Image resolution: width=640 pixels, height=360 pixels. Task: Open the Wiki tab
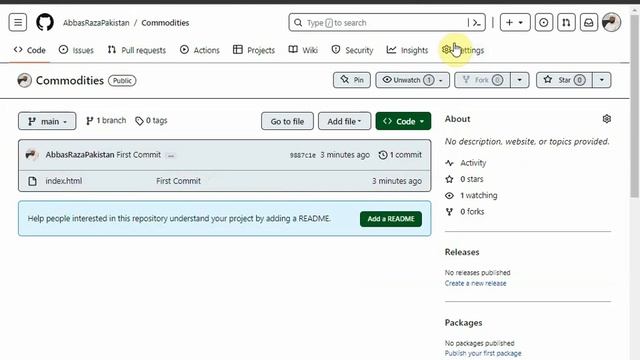(303, 50)
